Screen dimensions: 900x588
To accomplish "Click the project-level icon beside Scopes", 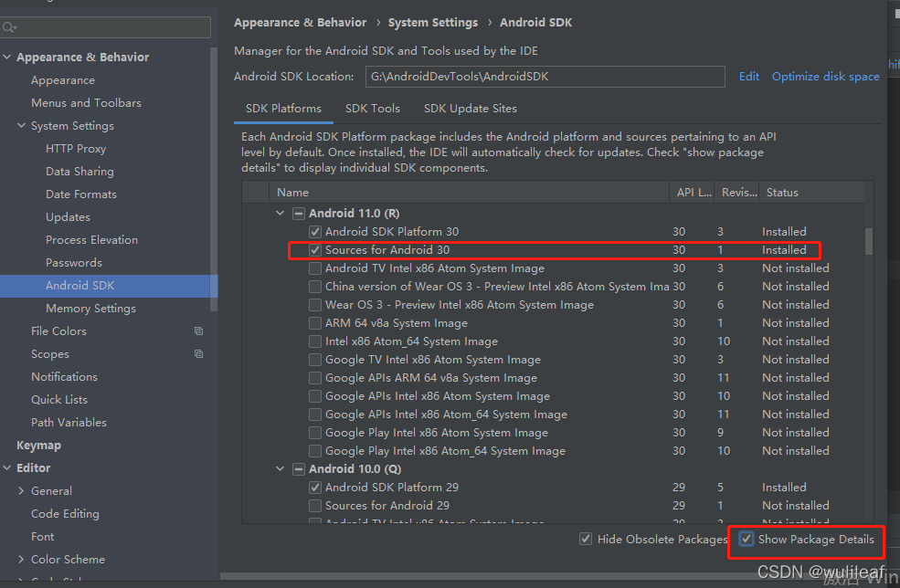I will (198, 353).
